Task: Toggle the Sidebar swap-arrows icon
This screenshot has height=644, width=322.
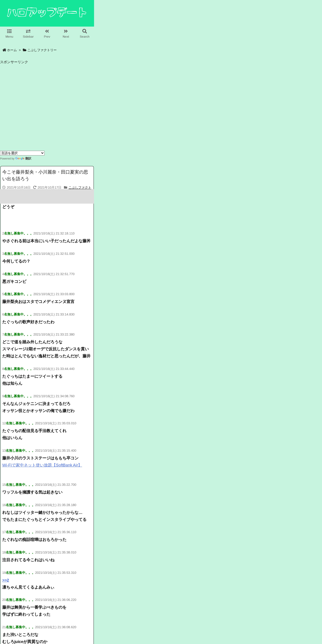Action: [28, 31]
